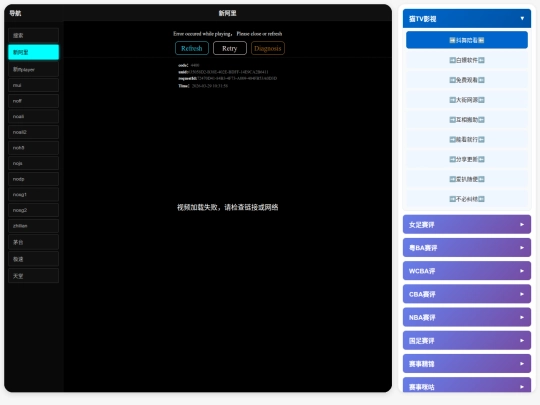Select the 天堂 sidebar item
Image resolution: width=540 pixels, height=405 pixels.
(x=33, y=276)
